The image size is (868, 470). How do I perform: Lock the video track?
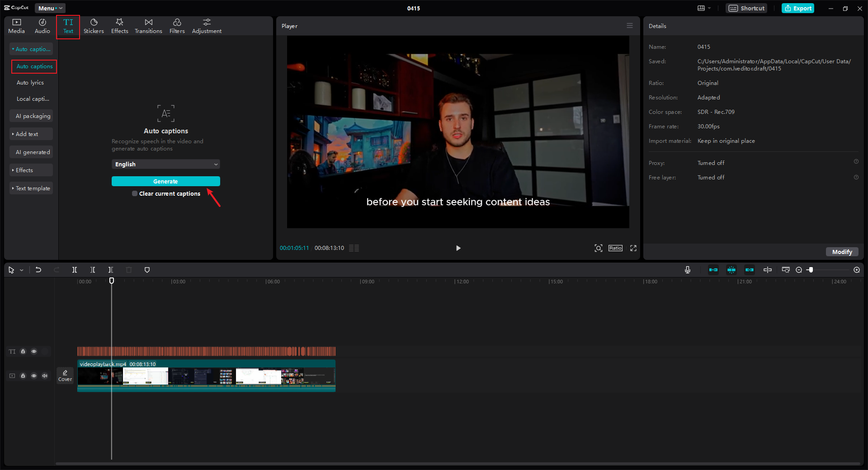[23, 376]
